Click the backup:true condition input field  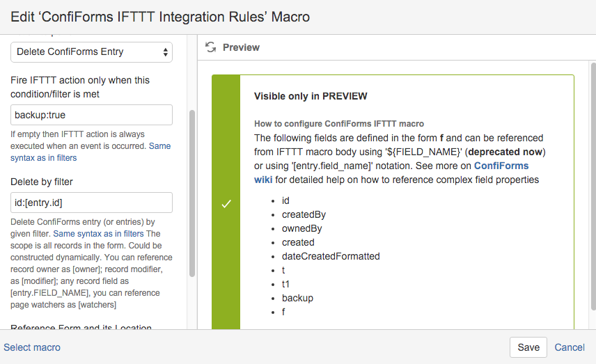91,115
